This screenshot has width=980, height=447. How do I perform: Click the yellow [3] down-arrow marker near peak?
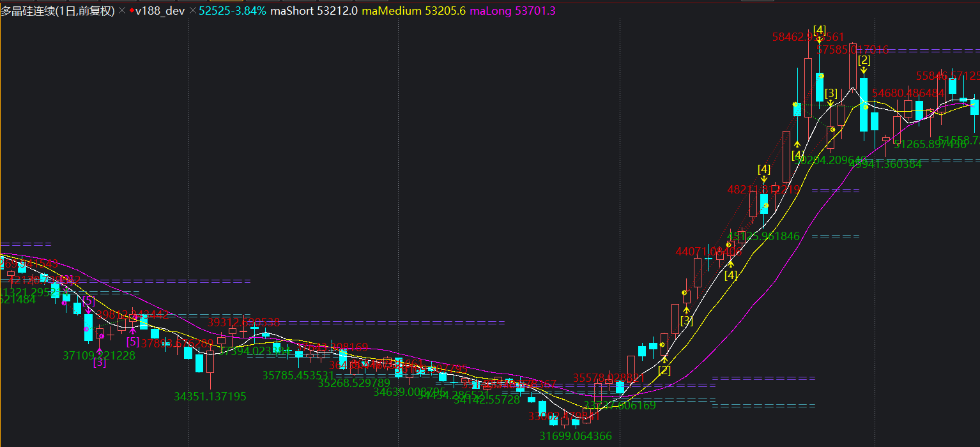831,93
